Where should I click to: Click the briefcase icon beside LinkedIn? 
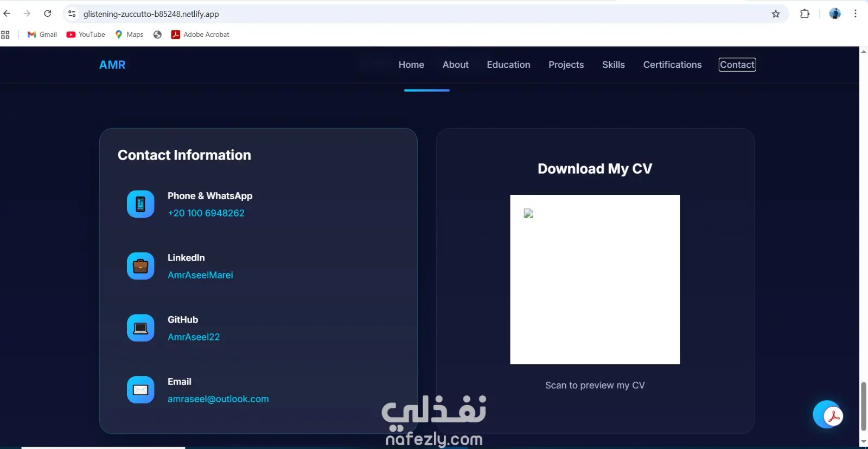[141, 266]
